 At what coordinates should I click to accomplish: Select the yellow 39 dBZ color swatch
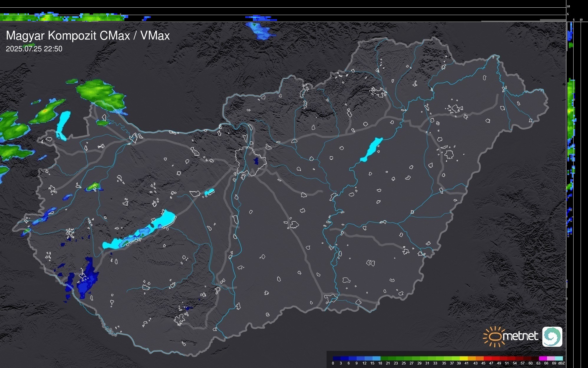point(463,358)
